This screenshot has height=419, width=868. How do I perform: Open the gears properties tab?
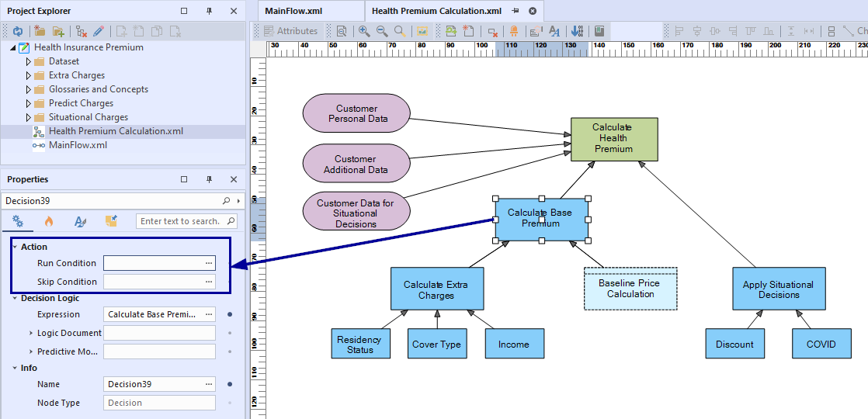click(18, 221)
